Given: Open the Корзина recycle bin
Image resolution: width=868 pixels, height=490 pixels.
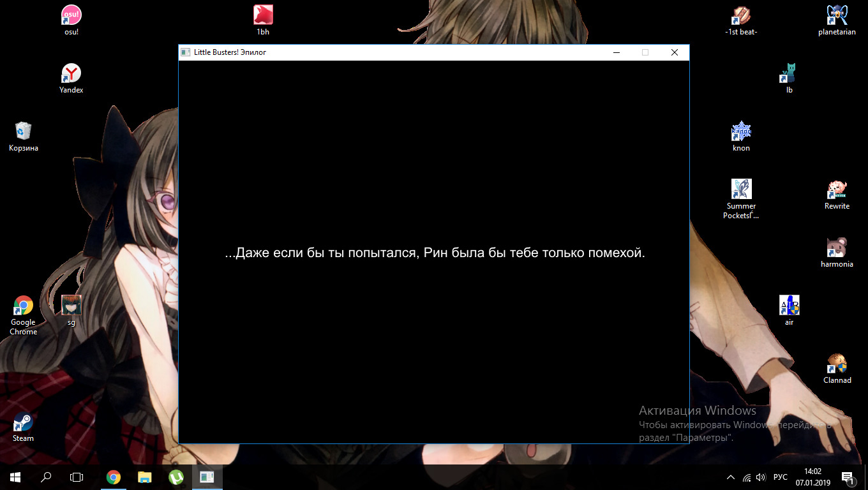Looking at the screenshot, I should pyautogui.click(x=23, y=131).
